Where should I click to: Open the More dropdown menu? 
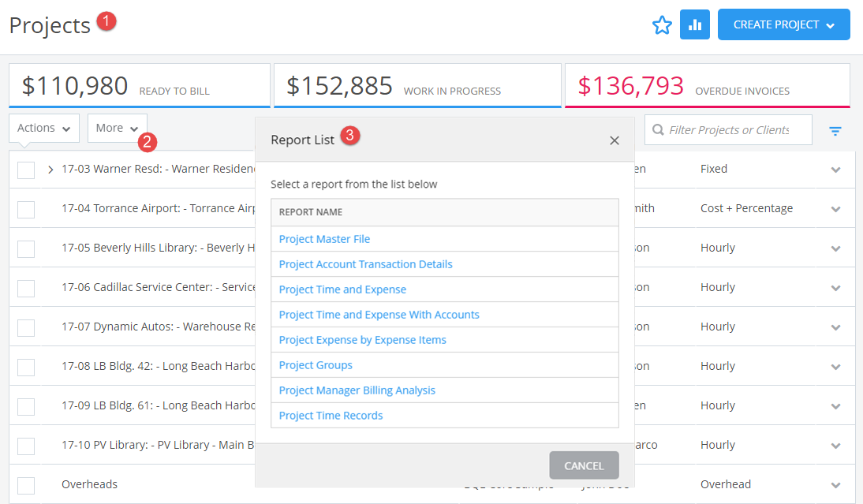click(117, 128)
